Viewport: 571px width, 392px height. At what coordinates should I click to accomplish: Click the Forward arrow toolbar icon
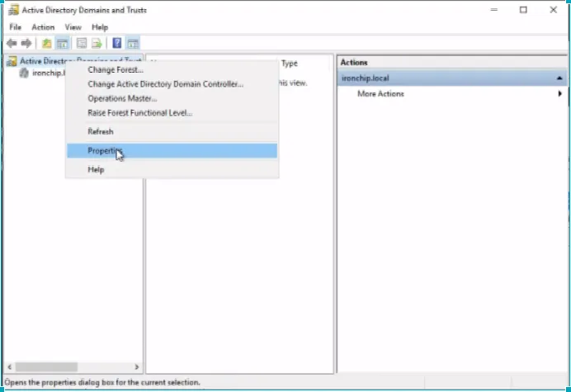(x=26, y=44)
